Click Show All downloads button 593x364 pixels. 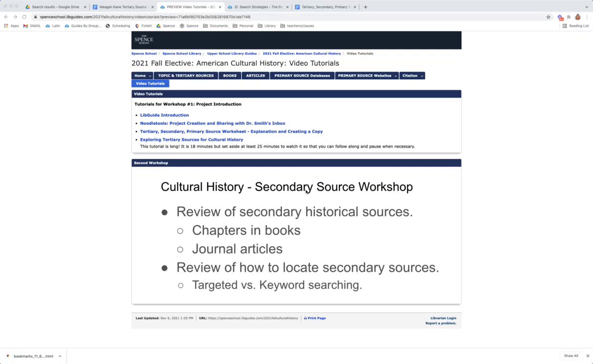click(571, 356)
